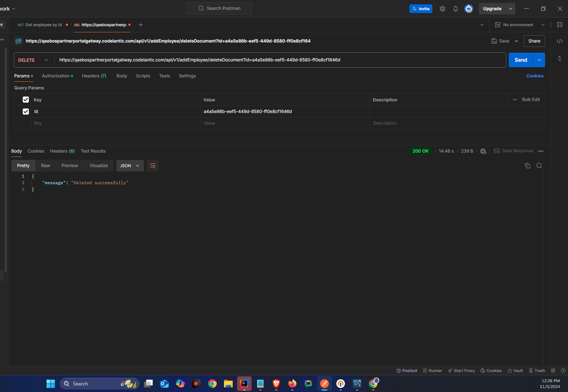Switch to the Raw response view
This screenshot has width=568, height=392.
click(45, 166)
